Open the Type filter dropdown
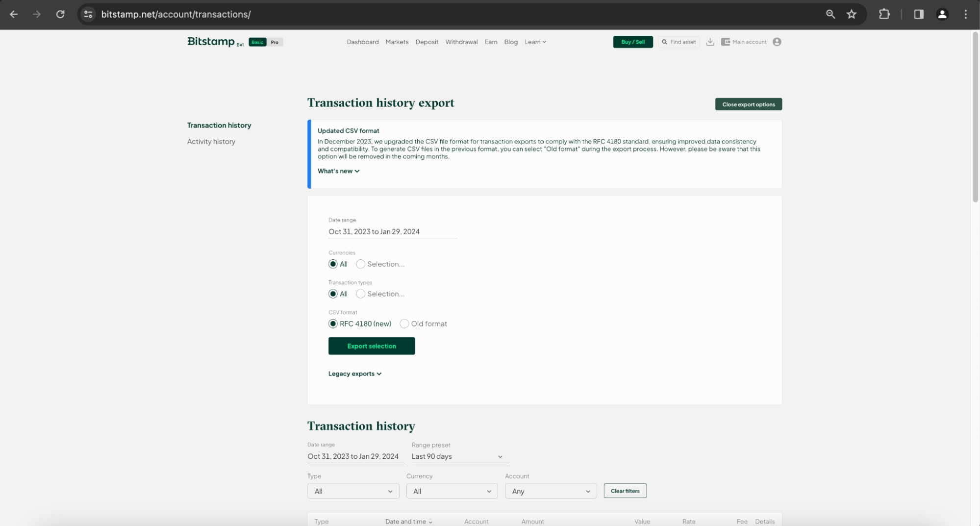 [353, 491]
